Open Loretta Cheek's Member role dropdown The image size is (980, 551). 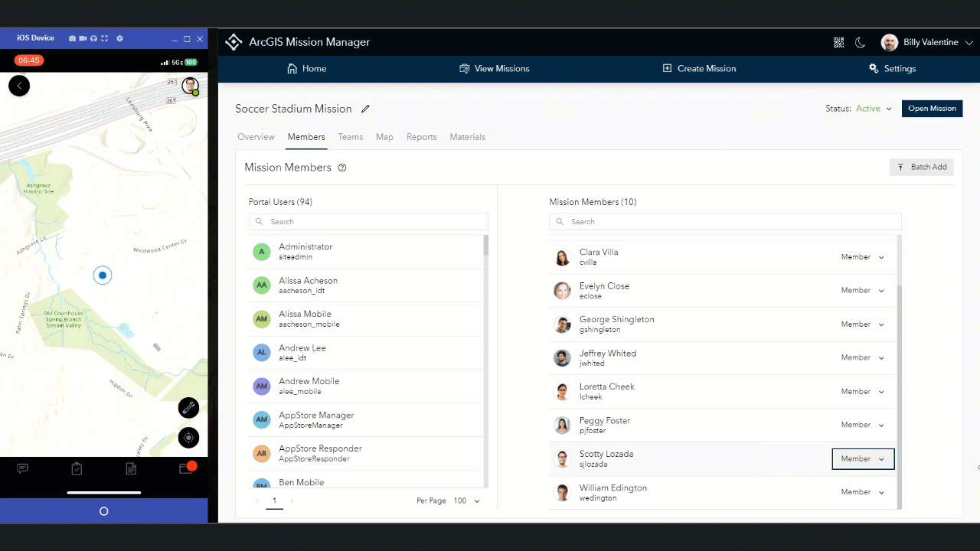pyautogui.click(x=863, y=392)
